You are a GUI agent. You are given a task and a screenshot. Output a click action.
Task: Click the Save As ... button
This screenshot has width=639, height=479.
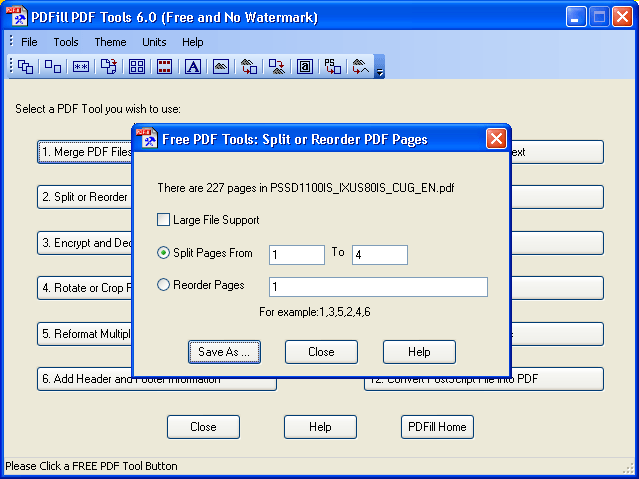224,352
